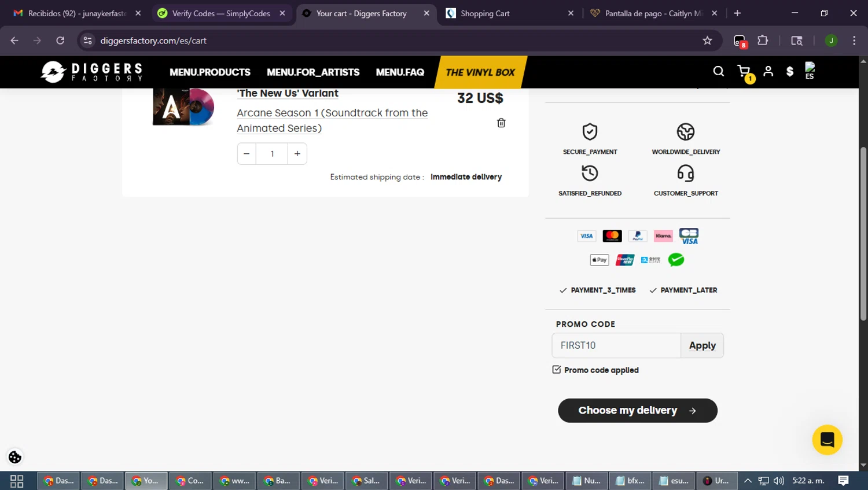
Task: Click the customer support headset icon
Action: [686, 173]
